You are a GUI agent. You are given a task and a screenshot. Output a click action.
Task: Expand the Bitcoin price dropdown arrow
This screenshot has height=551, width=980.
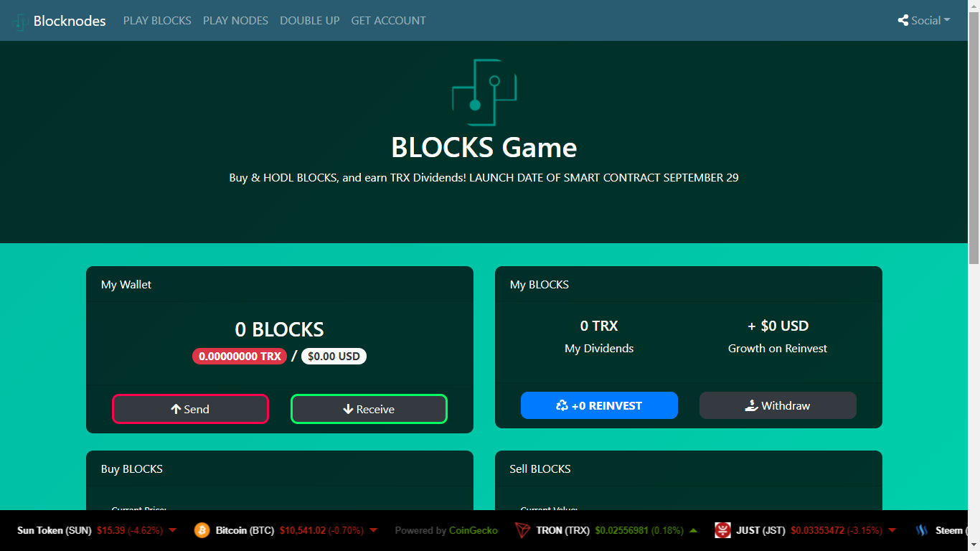coord(374,530)
